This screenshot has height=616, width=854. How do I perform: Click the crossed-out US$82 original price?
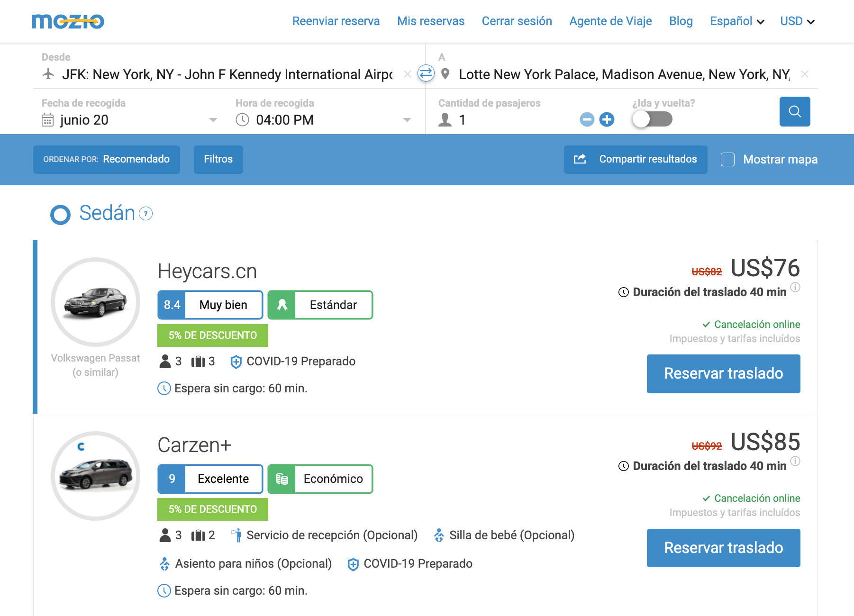[x=707, y=272]
